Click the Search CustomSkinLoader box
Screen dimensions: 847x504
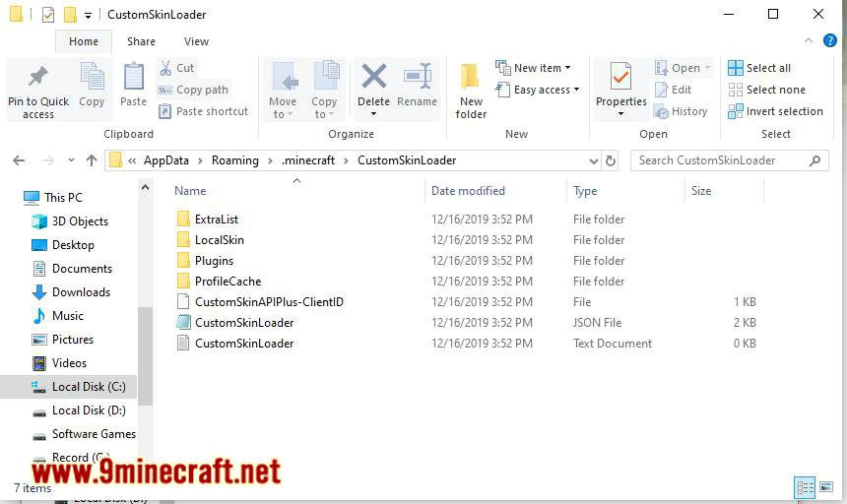729,160
